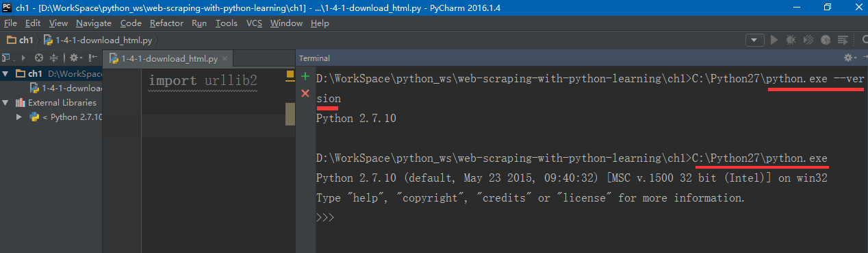Click the 'Python 2.7.10' version output line
The width and height of the screenshot is (868, 253).
click(x=357, y=118)
